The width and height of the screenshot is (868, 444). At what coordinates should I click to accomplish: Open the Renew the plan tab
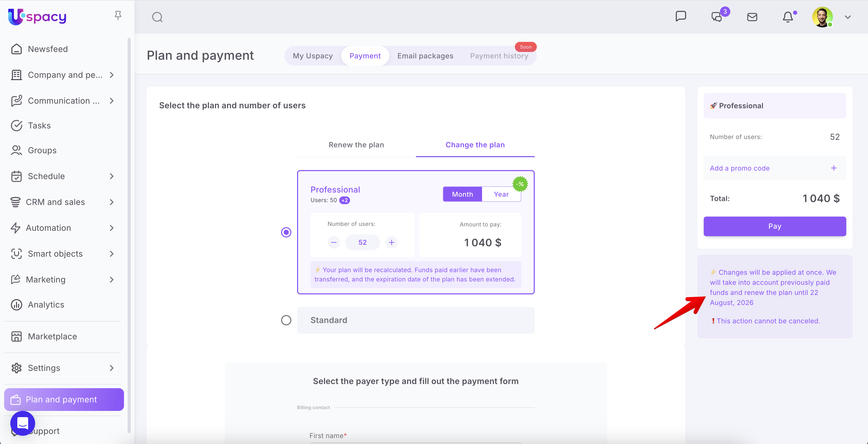[x=356, y=145]
